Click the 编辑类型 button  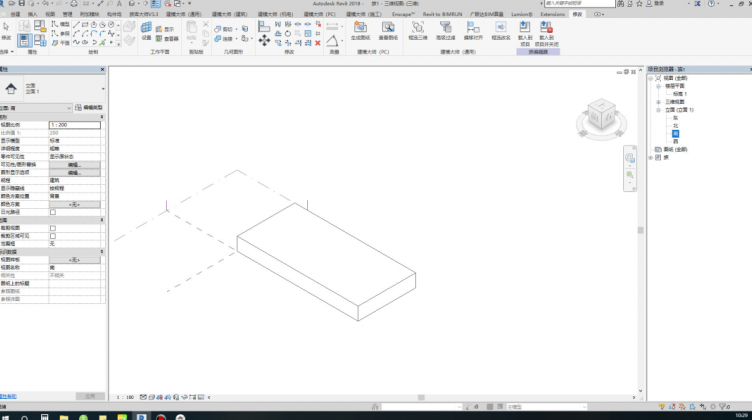[89, 107]
